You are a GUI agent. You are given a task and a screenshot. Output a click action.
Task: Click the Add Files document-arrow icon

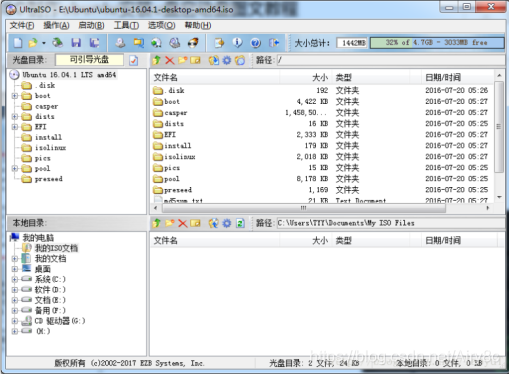pos(219,43)
